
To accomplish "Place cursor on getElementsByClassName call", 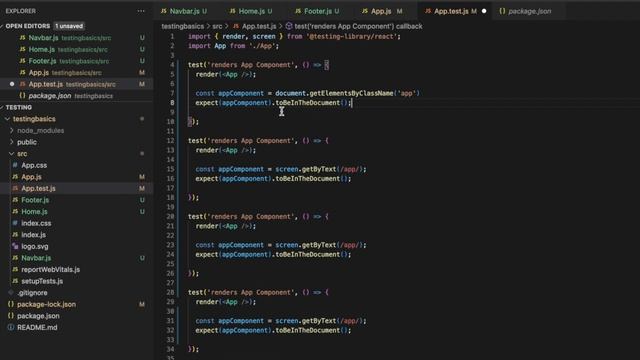I will coord(351,93).
